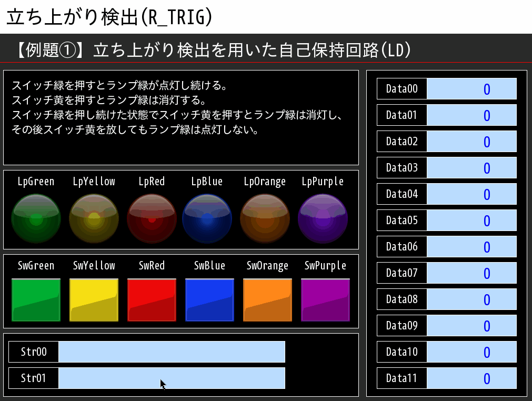Click the Data03 label
532x401 pixels.
tap(401, 167)
